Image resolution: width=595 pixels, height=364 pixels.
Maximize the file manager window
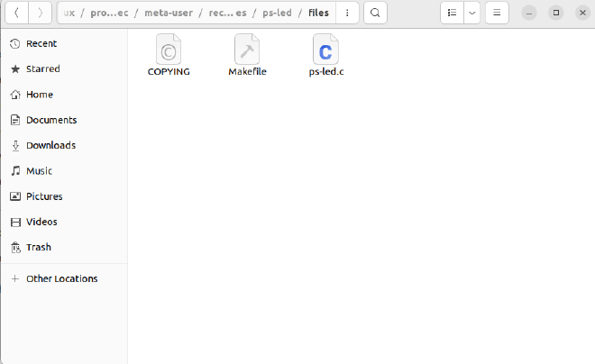coord(556,13)
